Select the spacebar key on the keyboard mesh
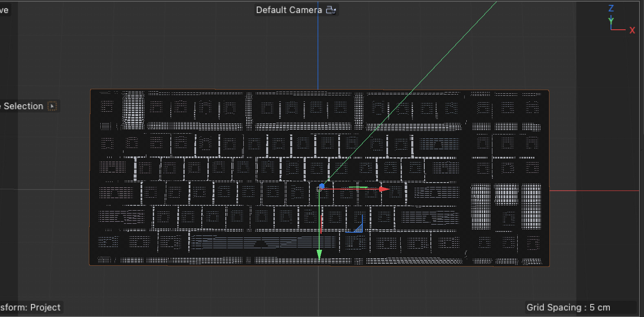The image size is (644, 317). [264, 242]
